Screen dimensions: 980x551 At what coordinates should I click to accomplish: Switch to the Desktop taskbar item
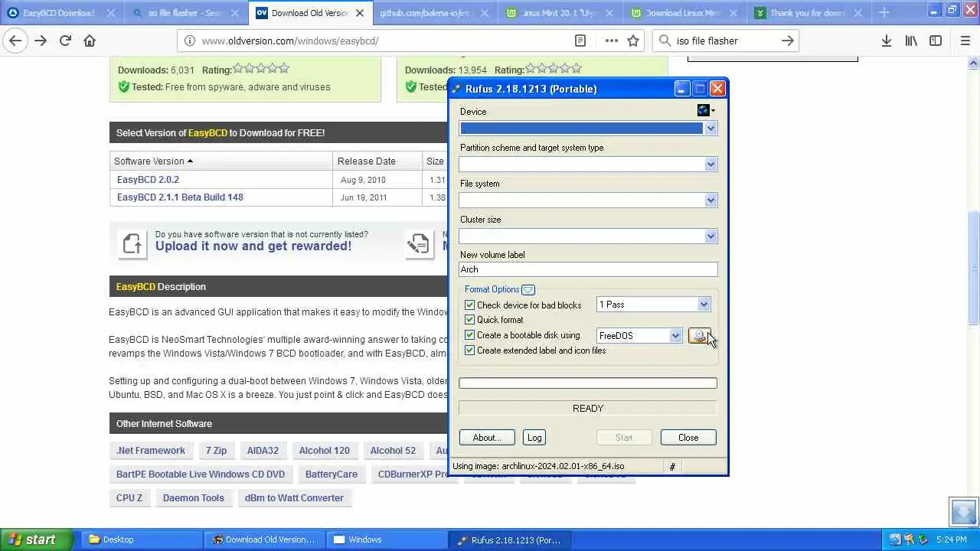click(x=142, y=540)
